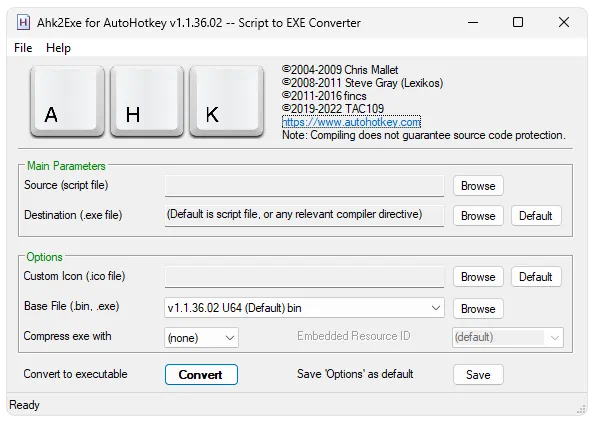596x423 pixels.
Task: Save Options as default with Save button
Action: (478, 375)
